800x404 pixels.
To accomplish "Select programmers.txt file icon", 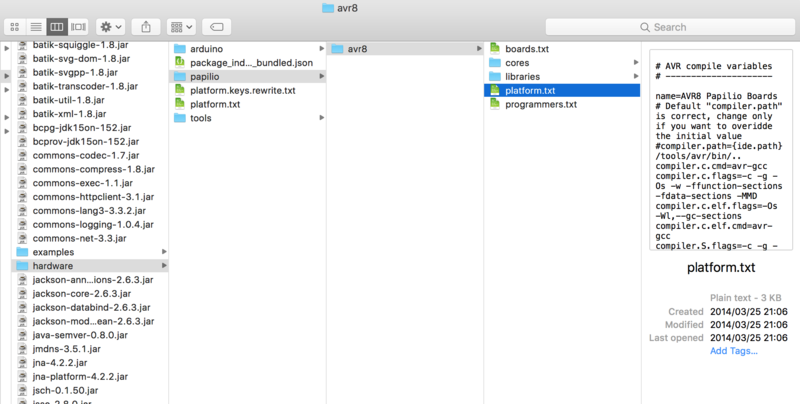I will (x=494, y=104).
